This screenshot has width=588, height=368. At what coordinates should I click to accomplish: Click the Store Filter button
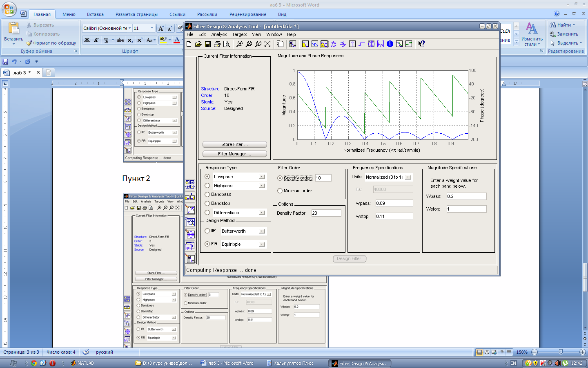[235, 144]
